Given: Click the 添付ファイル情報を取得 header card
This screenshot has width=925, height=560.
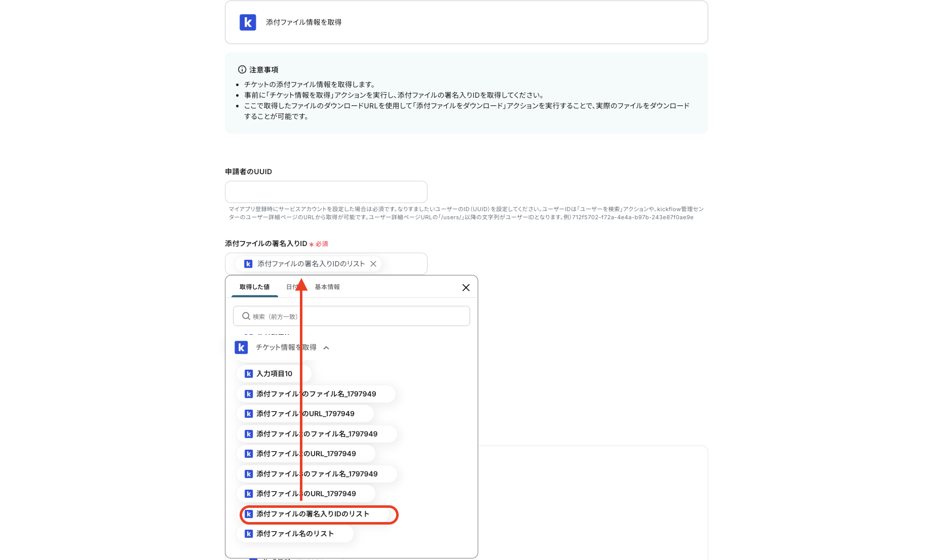Looking at the screenshot, I should coord(466,22).
